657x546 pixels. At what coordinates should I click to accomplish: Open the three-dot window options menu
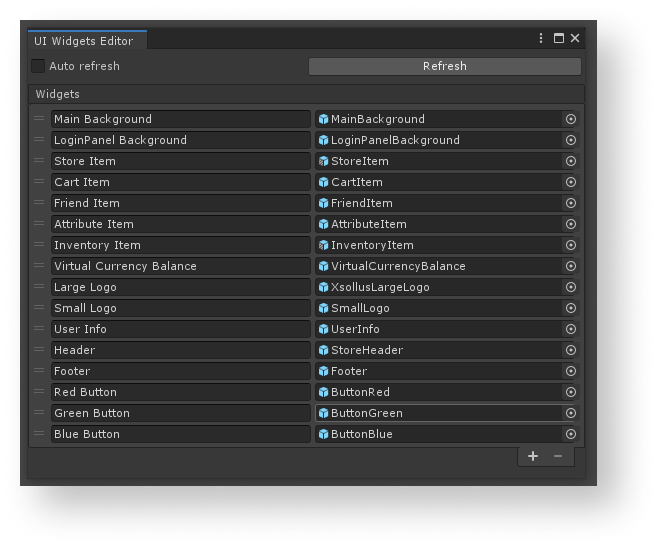tap(541, 38)
